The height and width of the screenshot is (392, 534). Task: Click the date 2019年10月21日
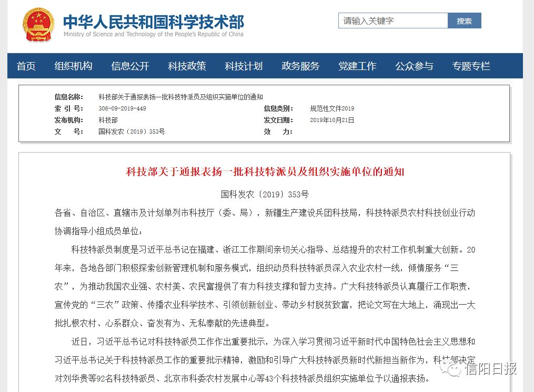[332, 120]
